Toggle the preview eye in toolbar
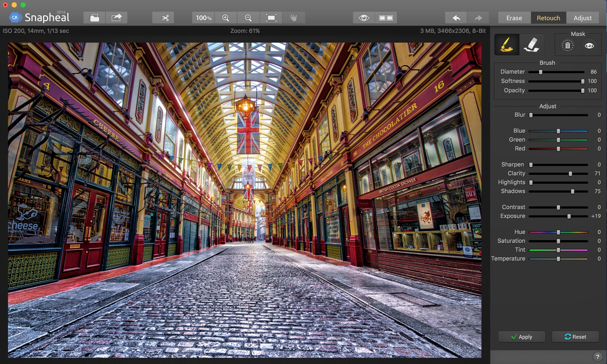Screen dimensions: 607x364 pyautogui.click(x=364, y=18)
